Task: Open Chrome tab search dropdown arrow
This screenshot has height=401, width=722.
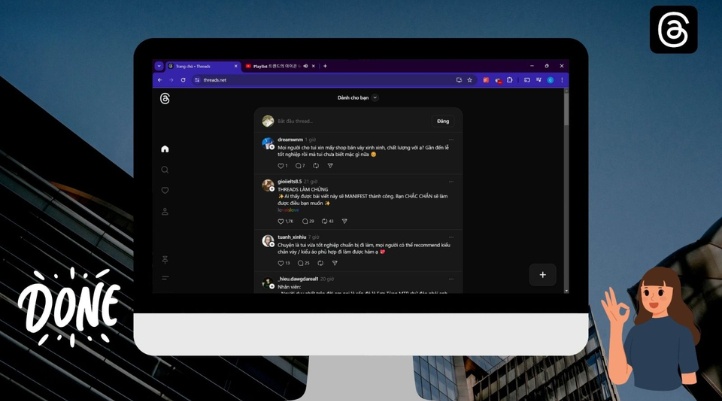Action: 159,66
